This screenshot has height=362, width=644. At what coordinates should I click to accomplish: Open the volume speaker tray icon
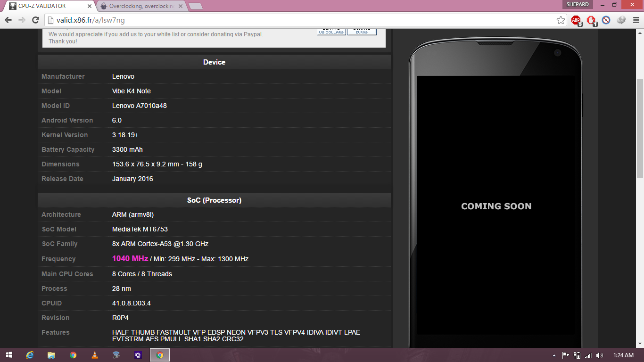click(600, 355)
